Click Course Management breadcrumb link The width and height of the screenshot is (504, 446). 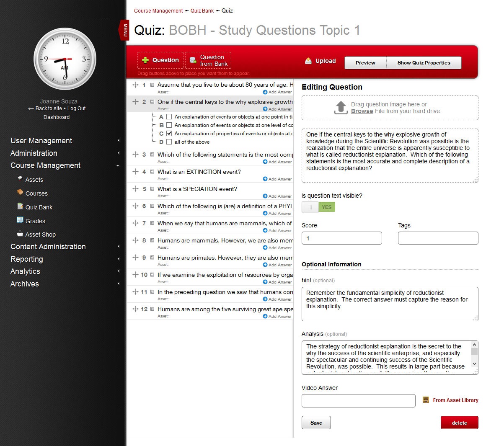(158, 11)
